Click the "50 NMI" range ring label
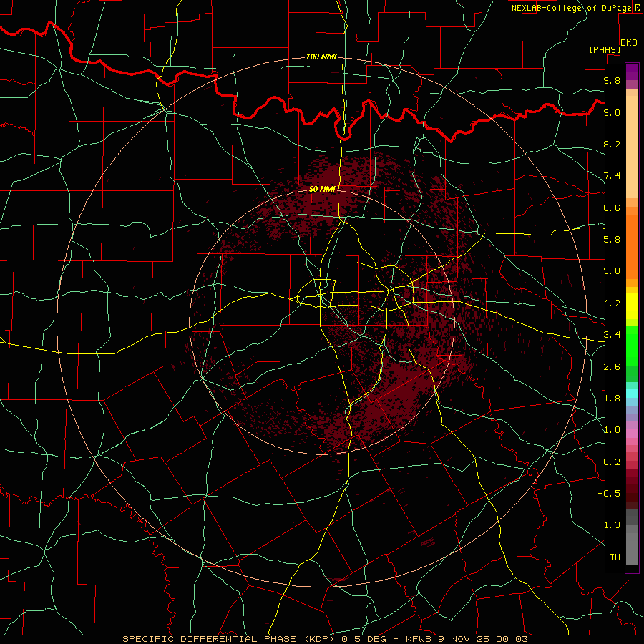The height and width of the screenshot is (644, 644). click(x=322, y=190)
